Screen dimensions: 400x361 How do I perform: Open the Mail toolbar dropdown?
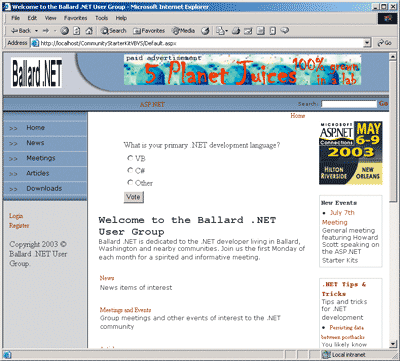pos(221,31)
